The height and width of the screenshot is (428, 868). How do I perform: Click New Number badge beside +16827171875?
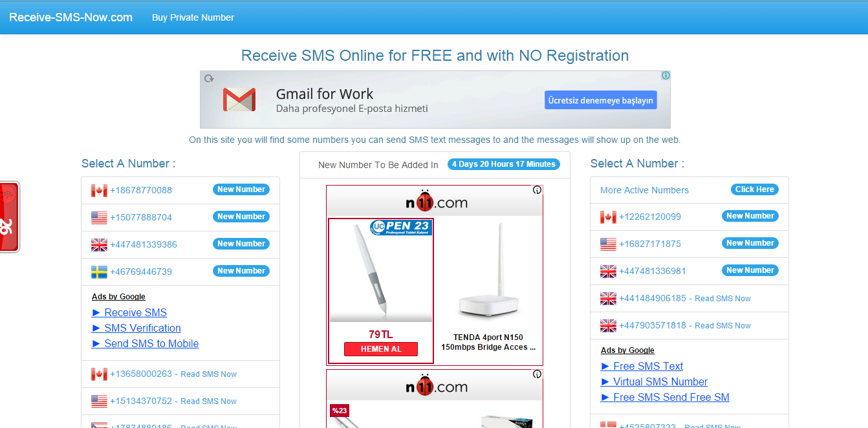coord(750,243)
